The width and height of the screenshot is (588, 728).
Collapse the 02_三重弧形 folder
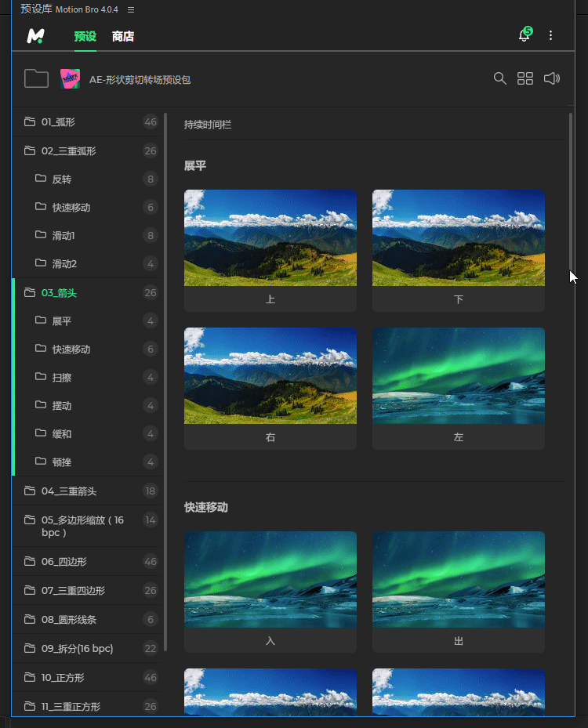coord(87,151)
